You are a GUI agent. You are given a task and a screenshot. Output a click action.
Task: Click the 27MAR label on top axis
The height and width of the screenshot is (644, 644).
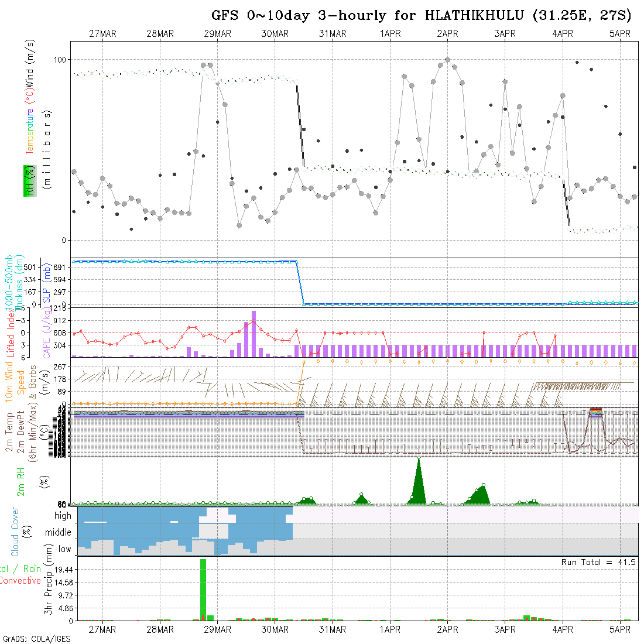pos(102,34)
